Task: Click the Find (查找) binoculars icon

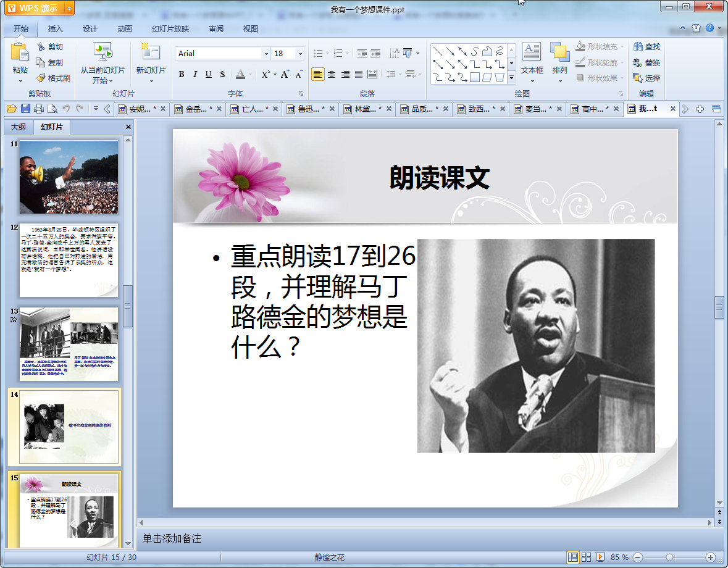Action: pos(638,46)
